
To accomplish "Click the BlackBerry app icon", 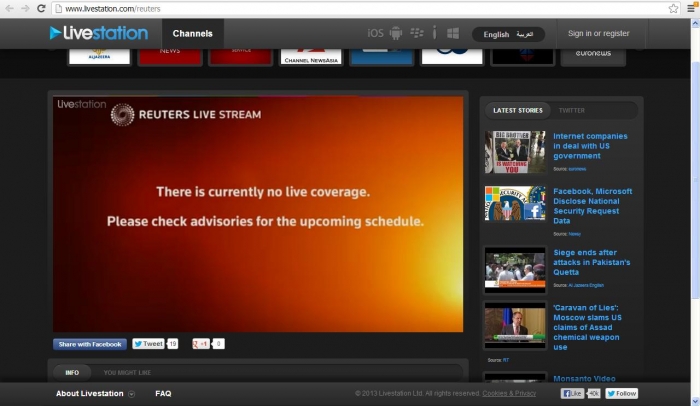I will click(x=416, y=33).
